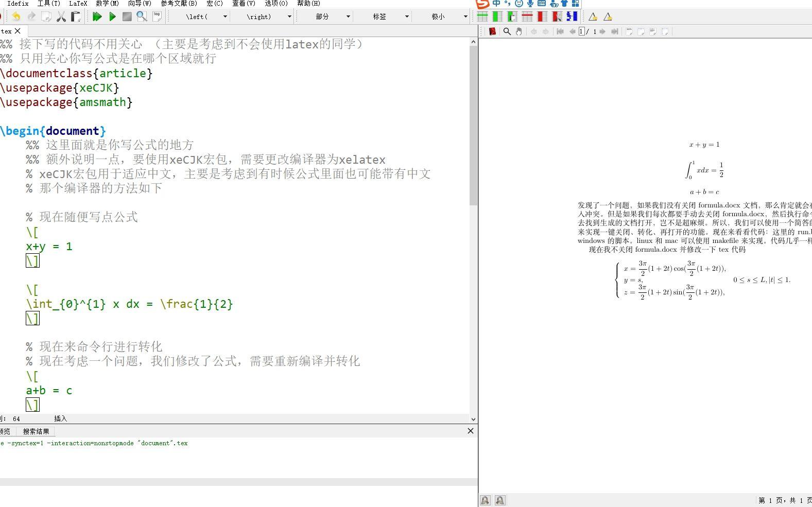Screen dimensions: 812x507
Task: Close the tex document tab
Action: click(18, 31)
